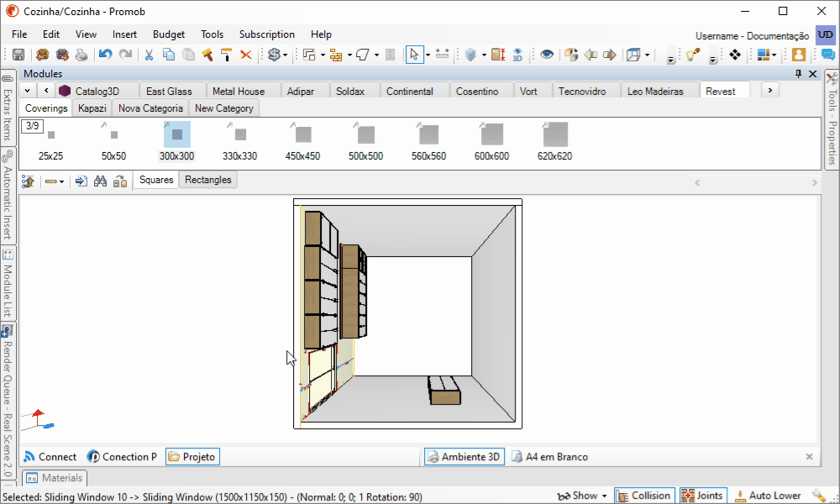
Task: Select the A4 em Branco document tab
Action: coord(550,457)
